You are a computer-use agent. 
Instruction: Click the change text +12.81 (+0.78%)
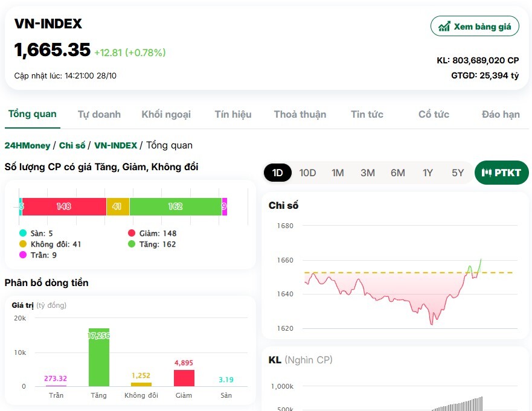tap(130, 53)
